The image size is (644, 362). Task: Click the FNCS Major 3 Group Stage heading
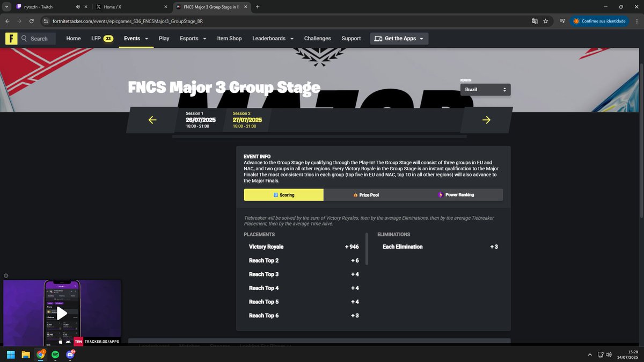pos(224,88)
